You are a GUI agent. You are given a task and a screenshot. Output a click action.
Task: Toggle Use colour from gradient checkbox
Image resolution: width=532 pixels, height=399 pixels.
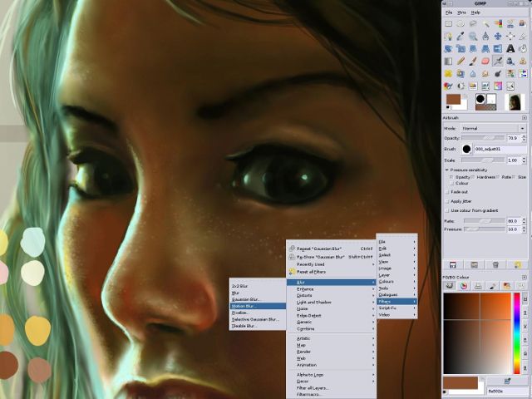[447, 210]
